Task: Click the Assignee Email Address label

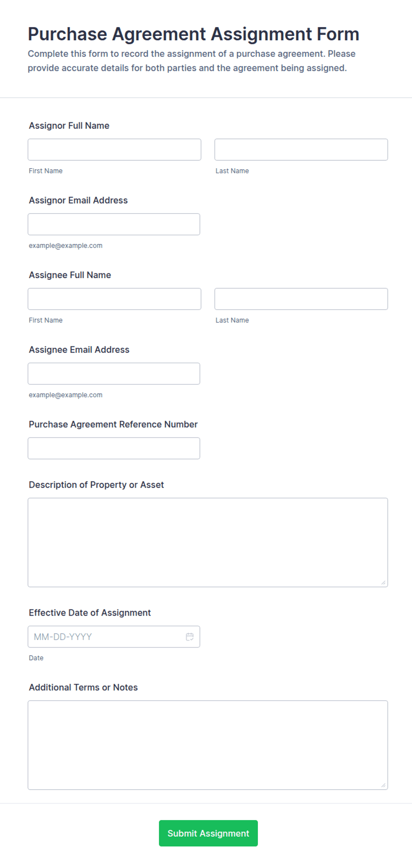Action: (79, 350)
